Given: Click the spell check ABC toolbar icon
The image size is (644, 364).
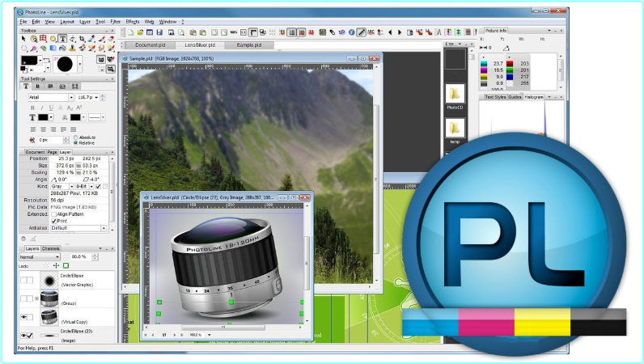Looking at the screenshot, I should point(371,32).
